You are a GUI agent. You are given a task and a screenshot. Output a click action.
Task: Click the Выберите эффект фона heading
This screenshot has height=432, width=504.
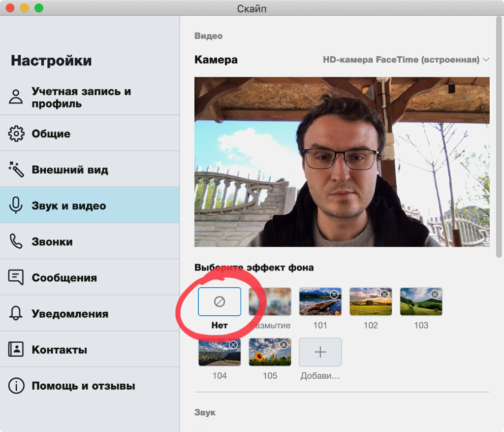254,267
